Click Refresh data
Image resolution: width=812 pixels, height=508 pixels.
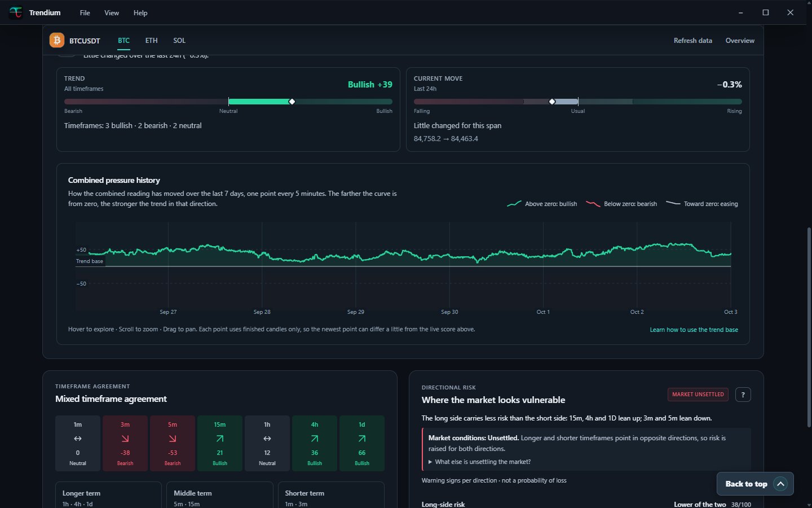pyautogui.click(x=692, y=41)
